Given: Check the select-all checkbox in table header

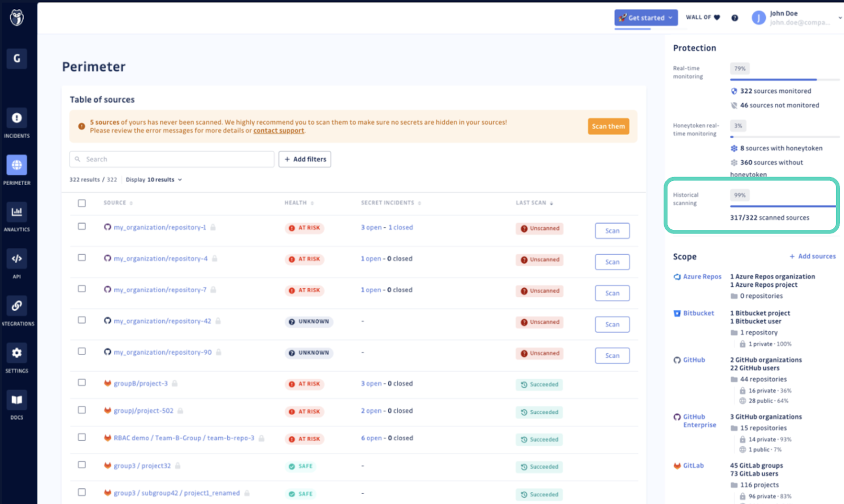Looking at the screenshot, I should coord(82,203).
